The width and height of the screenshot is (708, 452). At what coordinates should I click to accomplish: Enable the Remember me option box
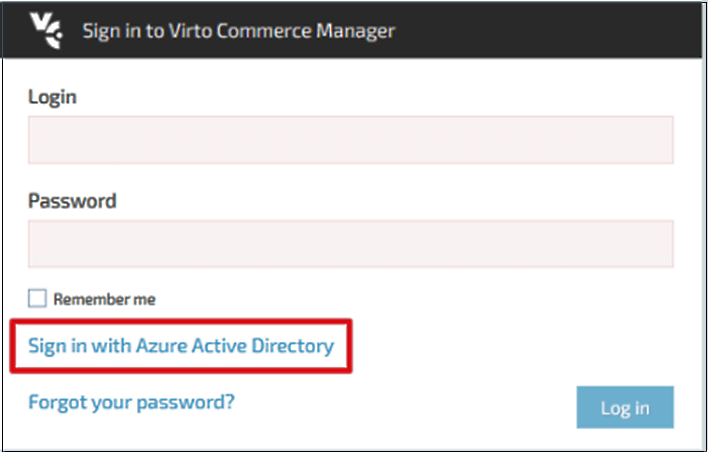click(x=37, y=298)
